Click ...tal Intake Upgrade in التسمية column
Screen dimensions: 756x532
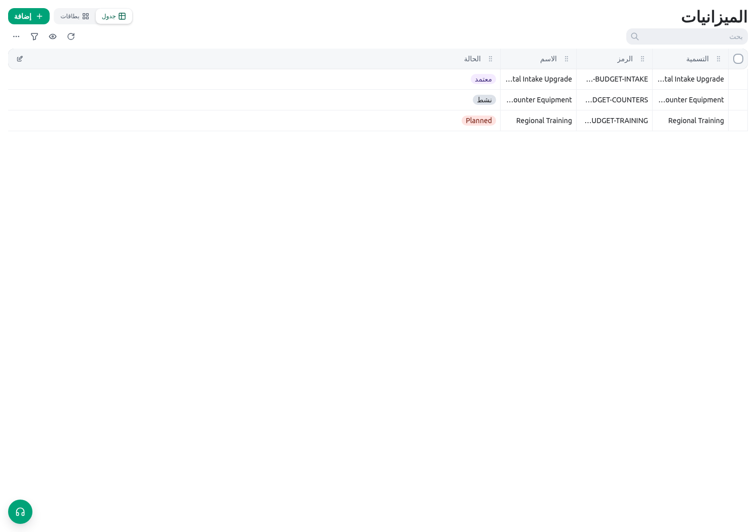tap(691, 79)
